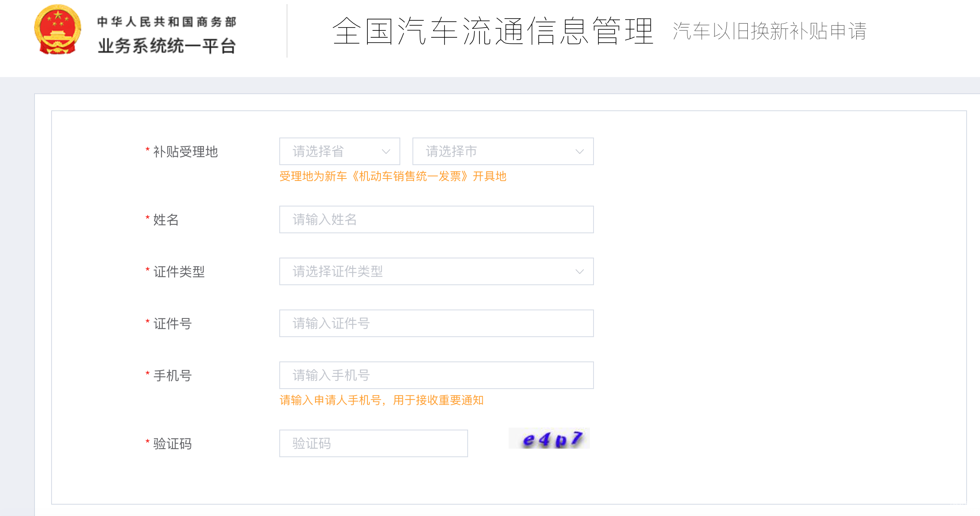This screenshot has width=980, height=516.
Task: Click the 验证码 field label
Action: coord(173,444)
